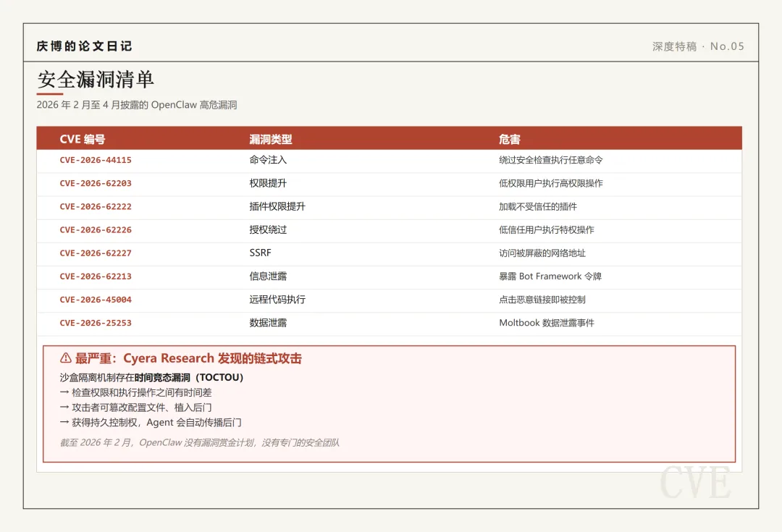Click the type cell 远程代码执行

click(277, 300)
